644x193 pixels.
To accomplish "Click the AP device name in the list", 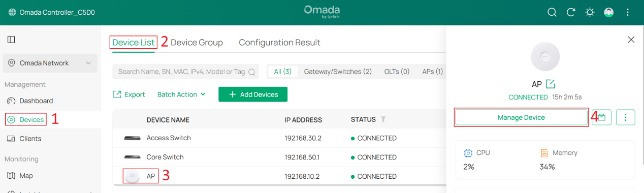I will coord(151,176).
